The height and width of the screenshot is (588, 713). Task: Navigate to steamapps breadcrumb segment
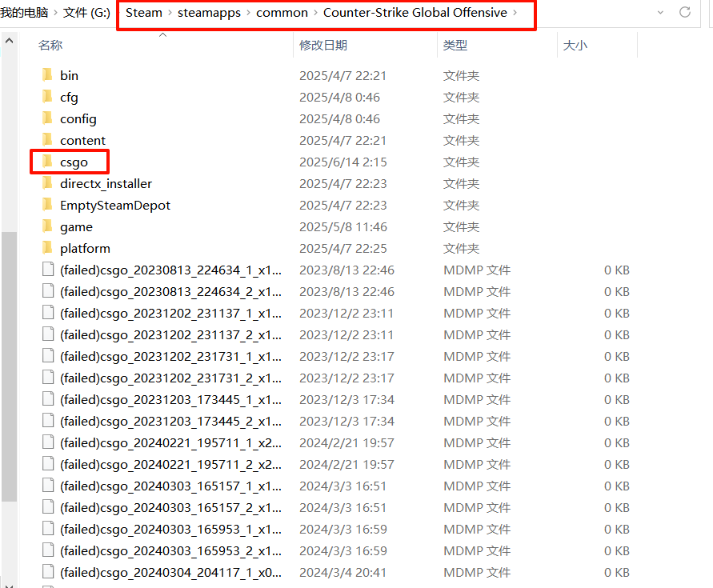click(209, 13)
